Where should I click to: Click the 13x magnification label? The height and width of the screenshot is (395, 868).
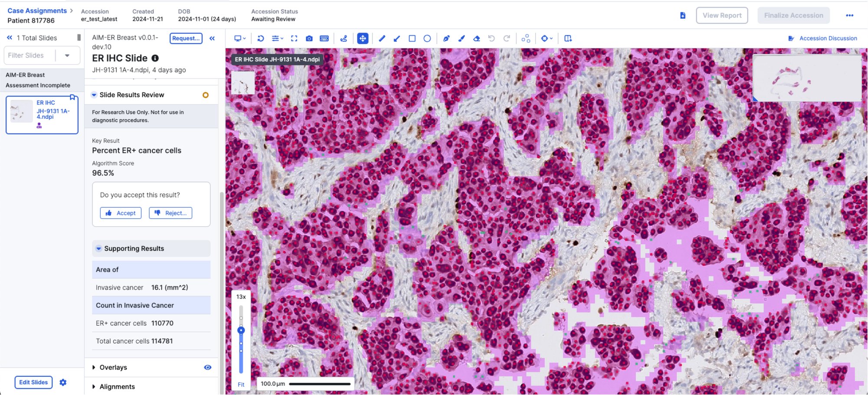pyautogui.click(x=241, y=297)
